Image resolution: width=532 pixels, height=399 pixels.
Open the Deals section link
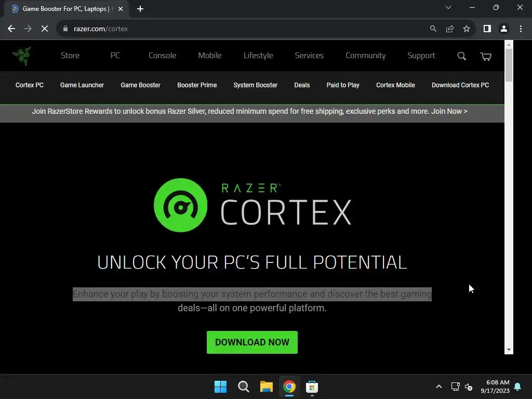click(x=302, y=85)
